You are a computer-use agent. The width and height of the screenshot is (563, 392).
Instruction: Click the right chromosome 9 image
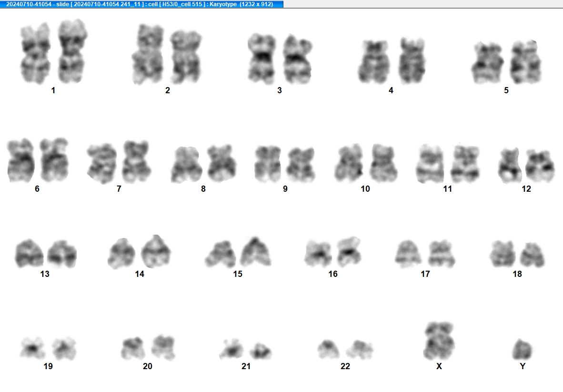(301, 165)
